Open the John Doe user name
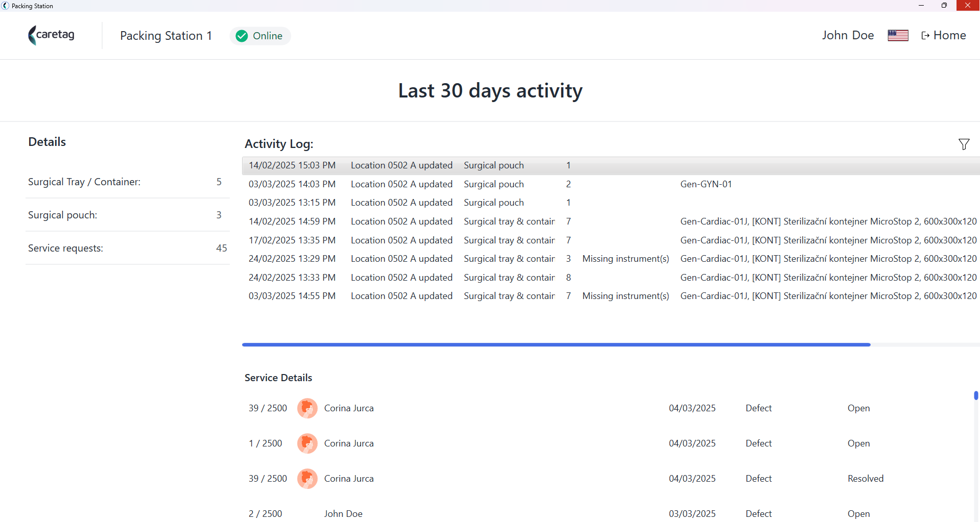Screen dimensions: 980x522 [x=848, y=35]
